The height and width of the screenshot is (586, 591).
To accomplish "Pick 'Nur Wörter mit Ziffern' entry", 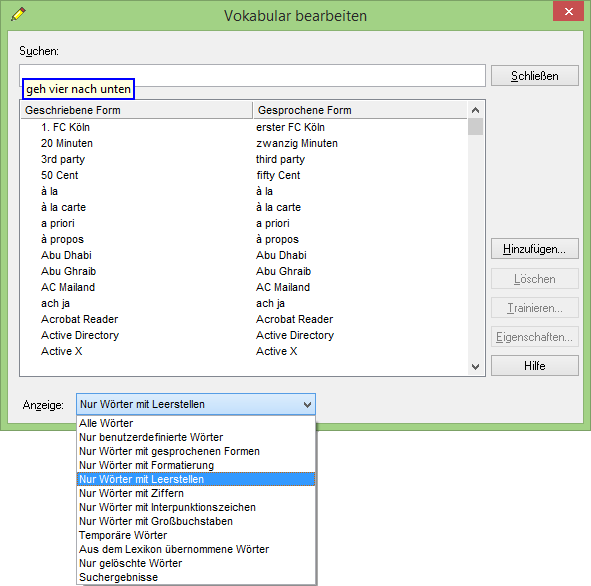I will 196,493.
